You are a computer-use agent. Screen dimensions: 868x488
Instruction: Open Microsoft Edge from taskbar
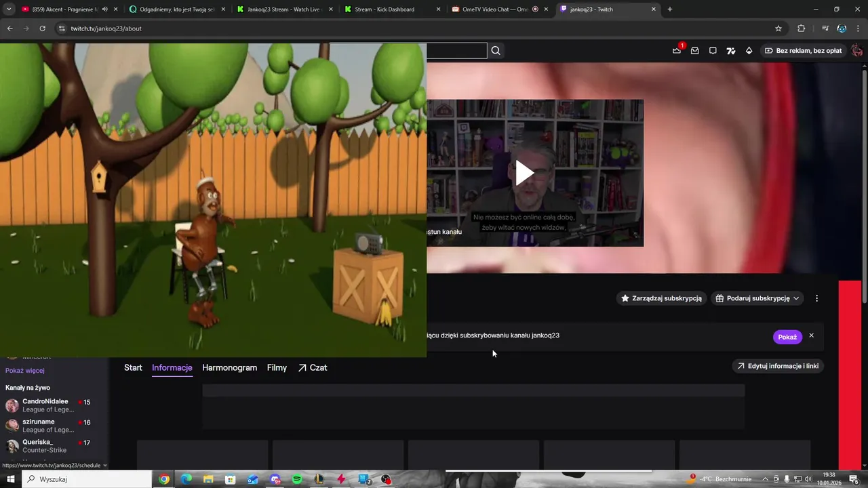[x=186, y=479]
